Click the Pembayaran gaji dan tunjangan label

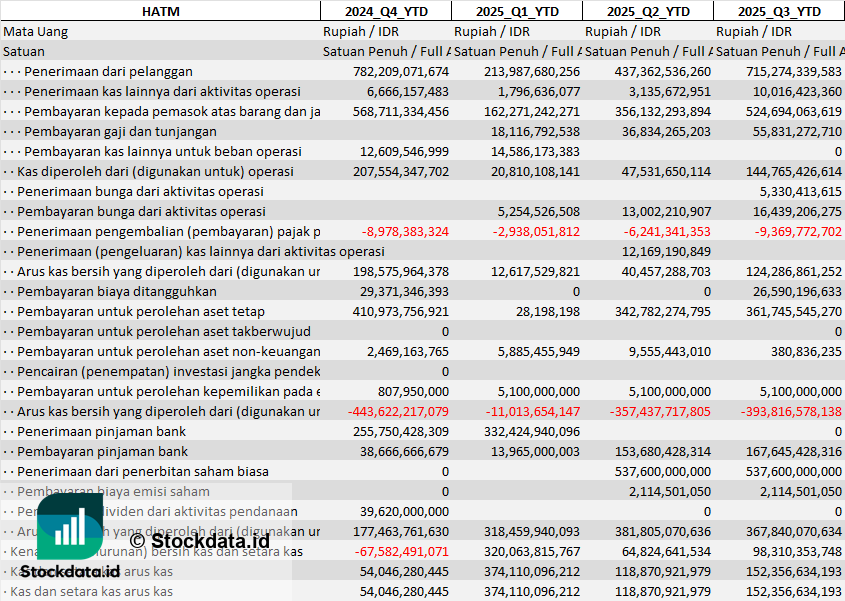click(x=120, y=131)
